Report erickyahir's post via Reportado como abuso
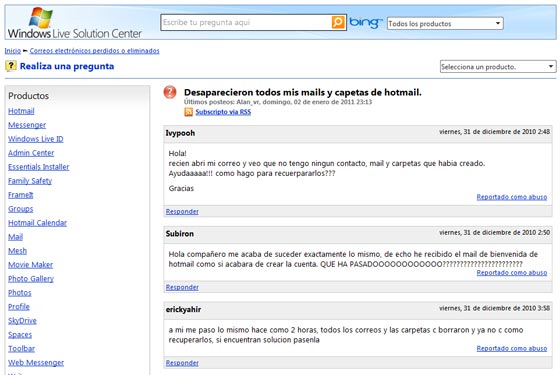 coord(512,349)
